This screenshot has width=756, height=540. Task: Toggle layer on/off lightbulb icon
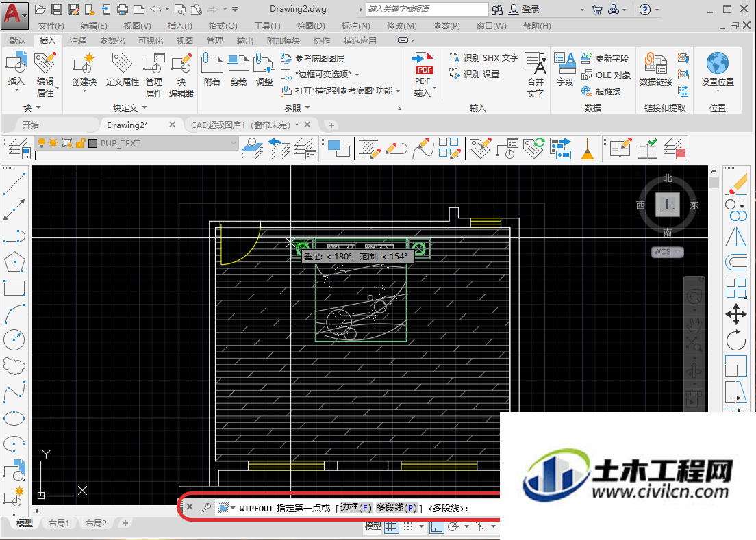[x=42, y=142]
